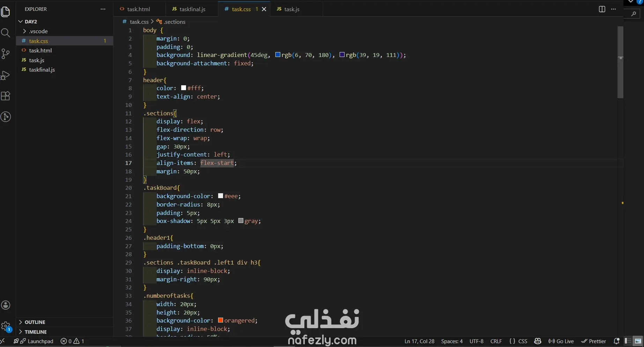Open the Spaces: 4 indentation selector
The image size is (644, 347).
[452, 341]
